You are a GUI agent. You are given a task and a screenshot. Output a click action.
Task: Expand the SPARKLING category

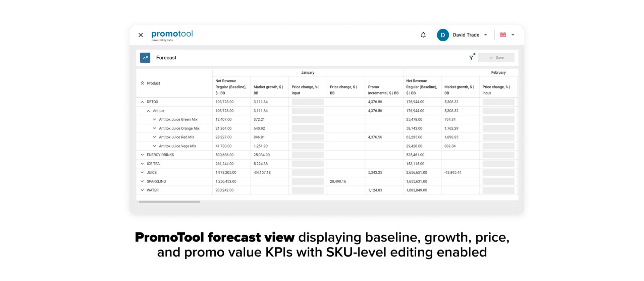[x=142, y=181]
